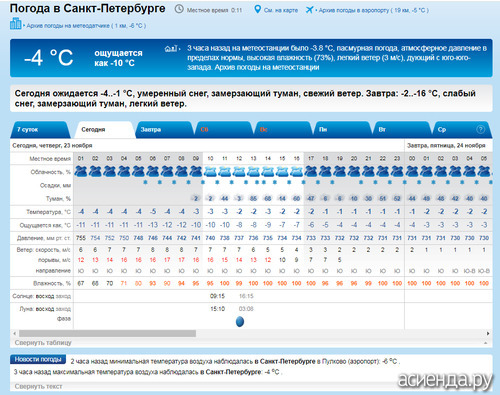Select the Сегодня tab
The height and width of the screenshot is (395, 500).
pos(104,130)
